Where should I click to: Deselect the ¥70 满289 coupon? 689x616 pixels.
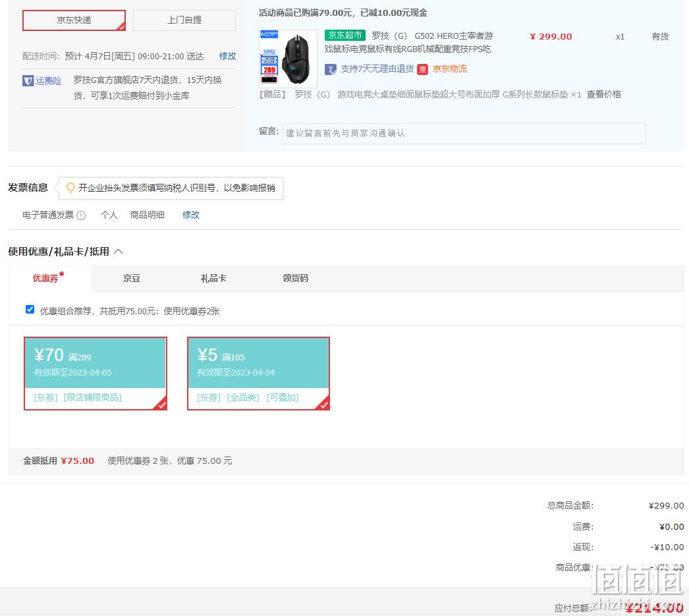(96, 374)
